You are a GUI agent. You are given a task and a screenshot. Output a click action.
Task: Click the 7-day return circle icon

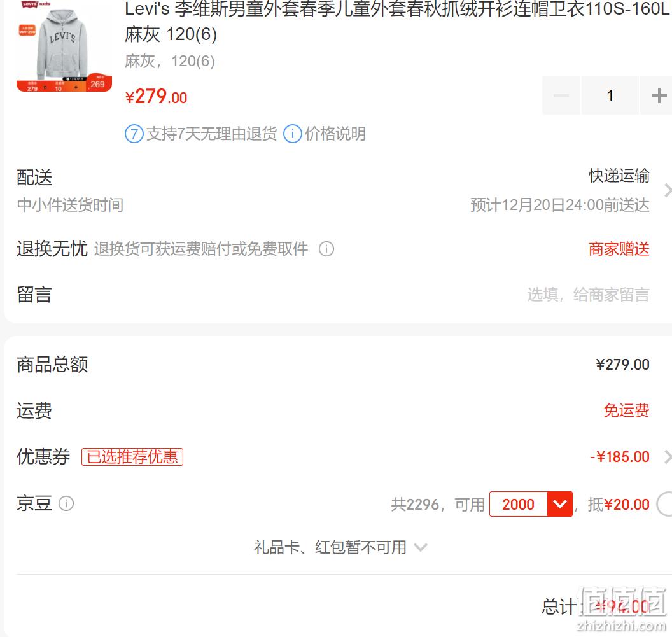[134, 134]
